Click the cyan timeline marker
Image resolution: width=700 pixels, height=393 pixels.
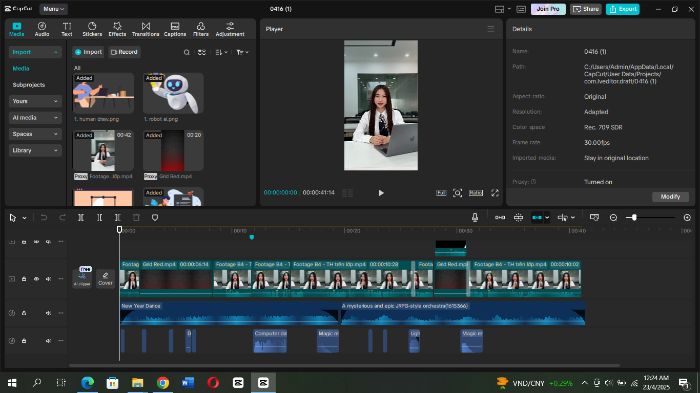[x=252, y=237]
